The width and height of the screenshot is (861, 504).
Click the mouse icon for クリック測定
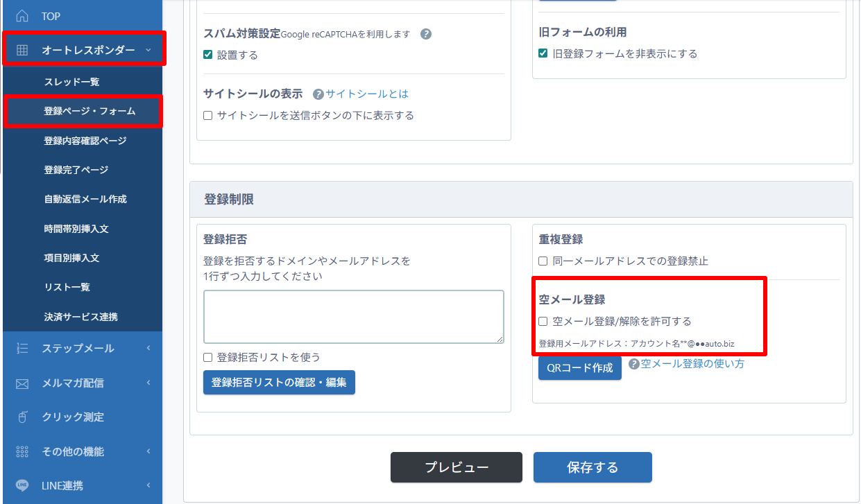click(x=22, y=417)
